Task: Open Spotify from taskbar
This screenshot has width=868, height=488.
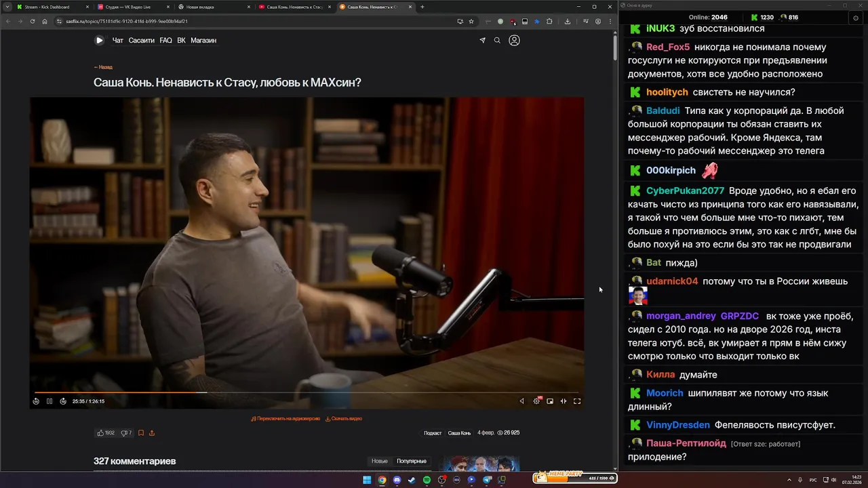Action: [x=427, y=480]
